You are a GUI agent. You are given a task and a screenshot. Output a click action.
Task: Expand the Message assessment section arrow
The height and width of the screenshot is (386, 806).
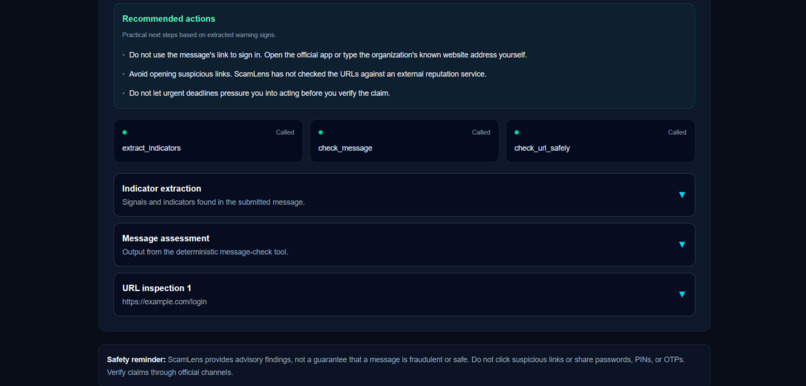pos(682,245)
